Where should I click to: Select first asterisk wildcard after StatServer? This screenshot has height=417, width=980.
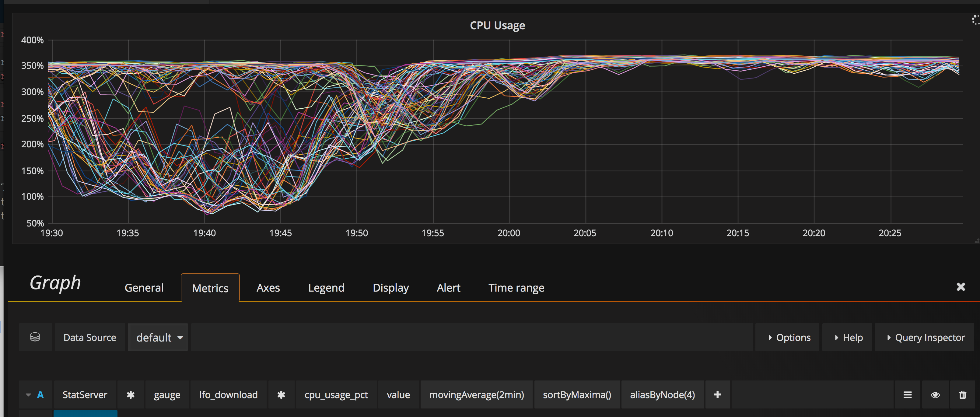pos(131,394)
